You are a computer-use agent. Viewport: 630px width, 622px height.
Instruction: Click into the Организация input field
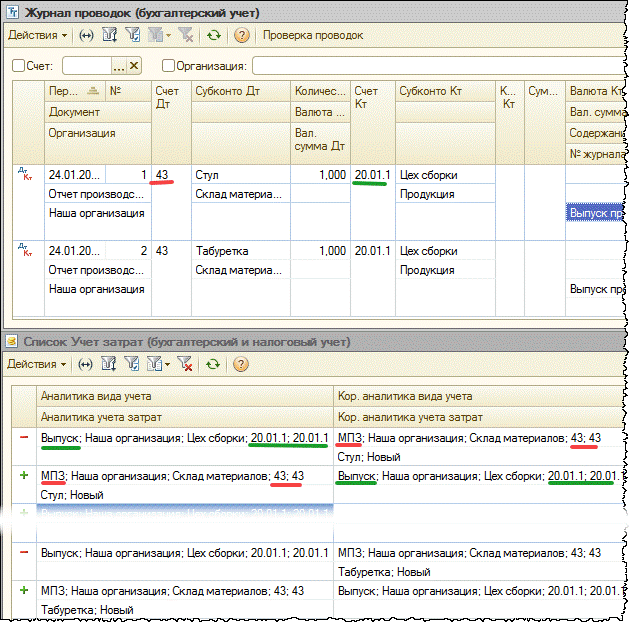438,65
